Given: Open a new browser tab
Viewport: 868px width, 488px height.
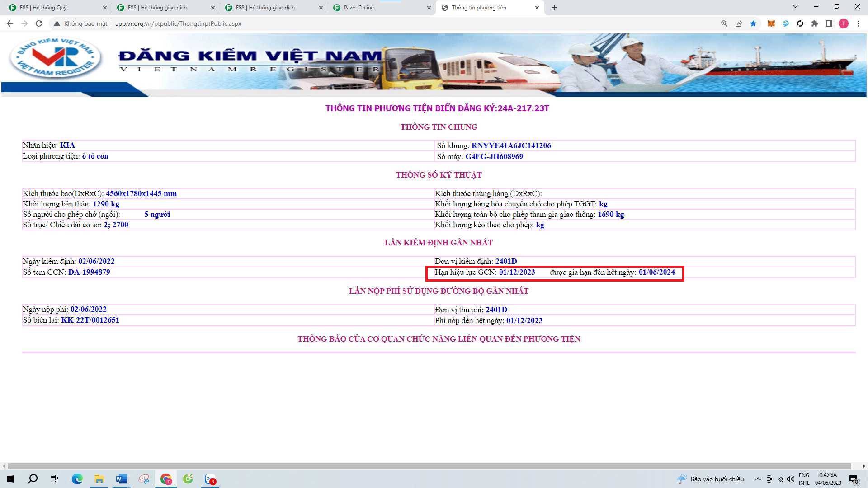Looking at the screenshot, I should (554, 8).
